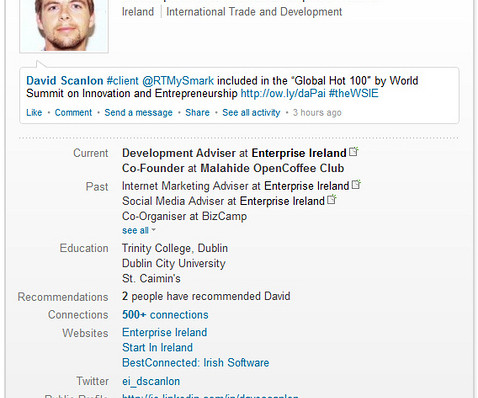Viewport: 478px width, 398px height.
Task: Click company icon beside Internet Marketing Adviser entry
Action: pos(356,184)
